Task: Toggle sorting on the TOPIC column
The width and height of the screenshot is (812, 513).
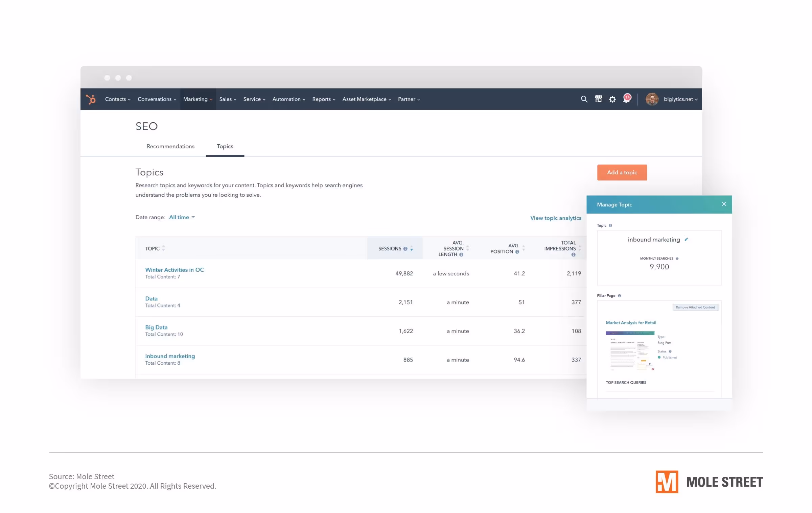Action: [164, 248]
